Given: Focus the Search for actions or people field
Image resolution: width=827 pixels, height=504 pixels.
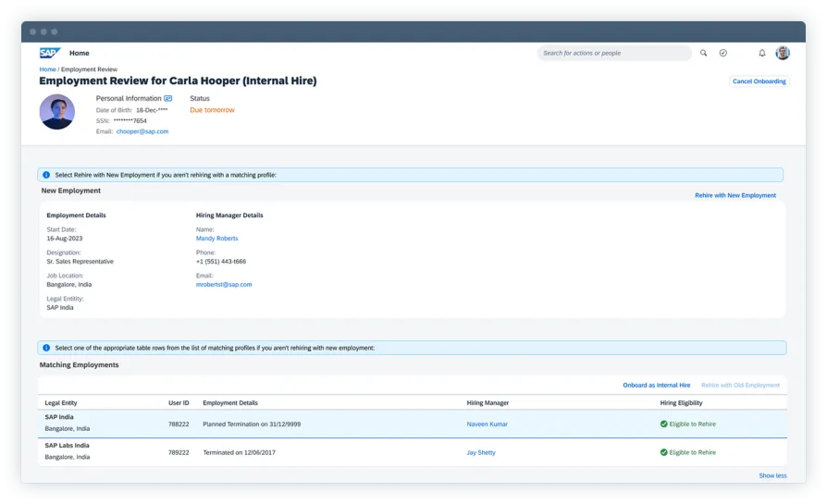Looking at the screenshot, I should [x=611, y=54].
